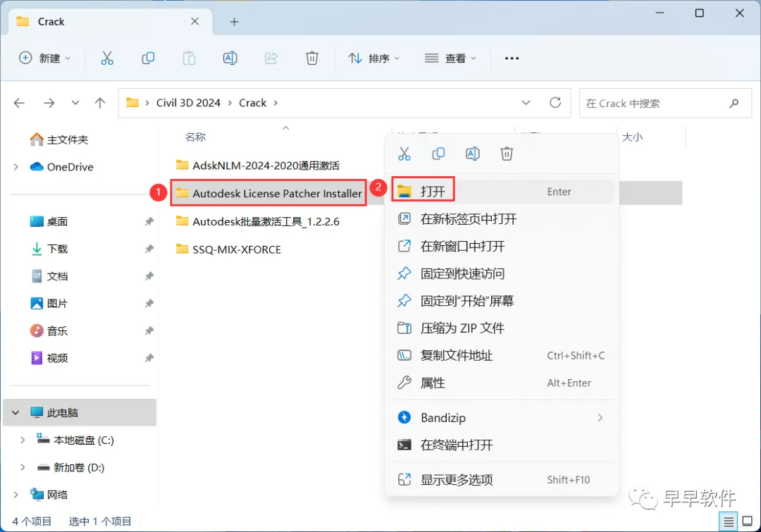Expand 本地磁盘 (C:) drive node
This screenshot has width=761, height=532.
click(23, 440)
